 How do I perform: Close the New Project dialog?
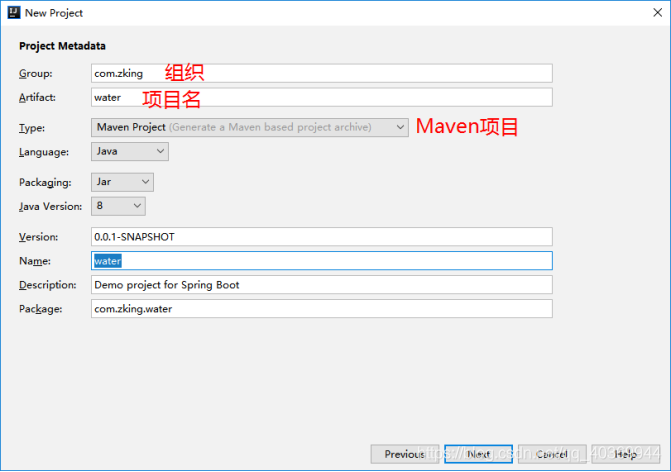pyautogui.click(x=657, y=12)
